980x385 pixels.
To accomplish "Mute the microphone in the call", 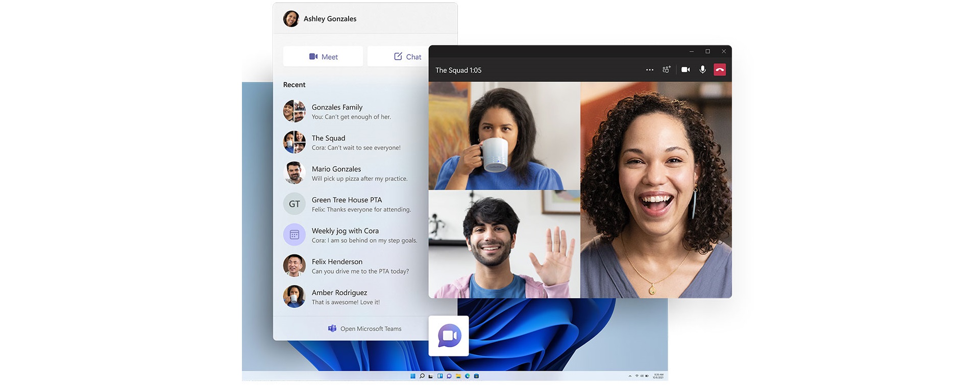I will point(703,70).
